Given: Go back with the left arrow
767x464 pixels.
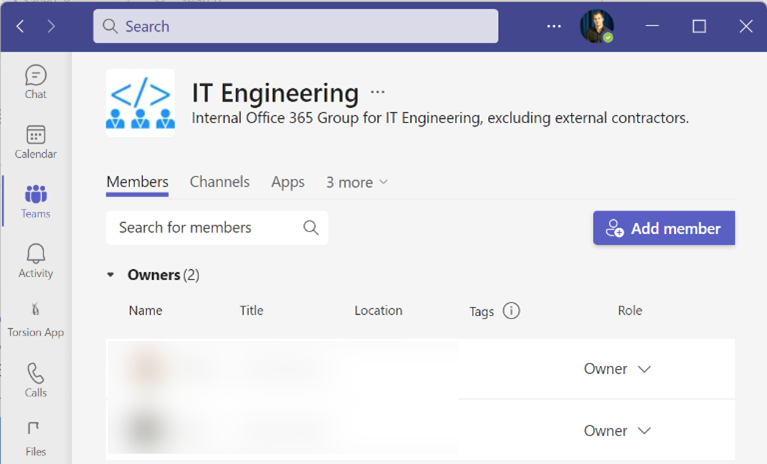Looking at the screenshot, I should 20,26.
